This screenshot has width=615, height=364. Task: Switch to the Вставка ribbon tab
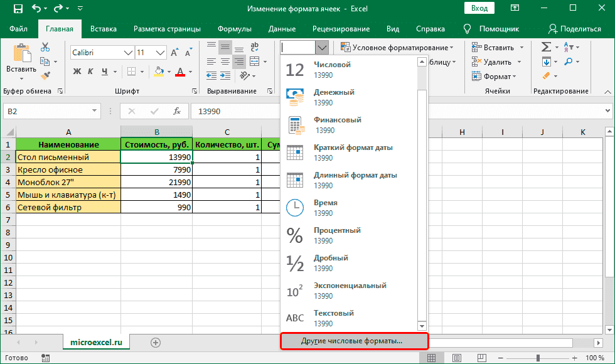(103, 28)
